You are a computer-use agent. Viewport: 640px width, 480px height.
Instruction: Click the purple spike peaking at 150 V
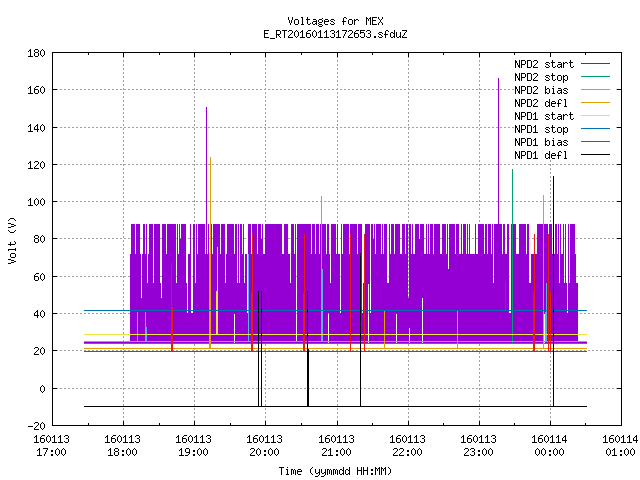click(x=207, y=165)
